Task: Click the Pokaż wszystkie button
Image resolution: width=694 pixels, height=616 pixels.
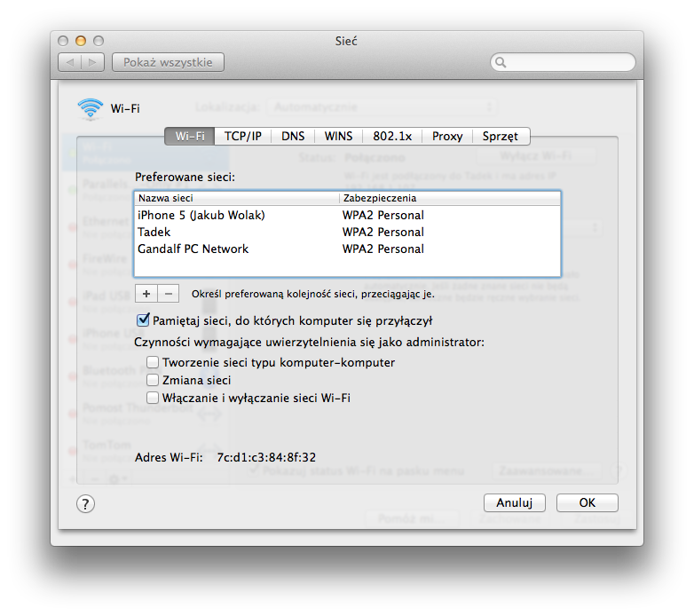Action: pos(168,62)
